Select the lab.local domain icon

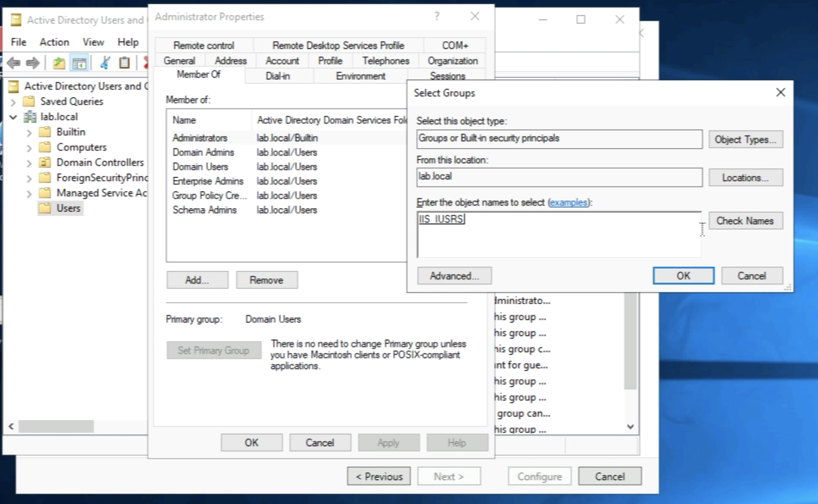pos(30,117)
